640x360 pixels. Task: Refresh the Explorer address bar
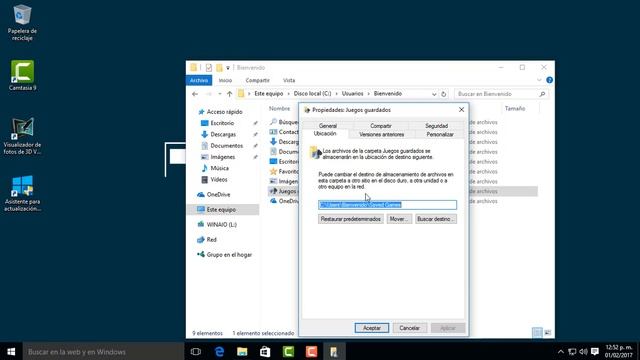[444, 94]
